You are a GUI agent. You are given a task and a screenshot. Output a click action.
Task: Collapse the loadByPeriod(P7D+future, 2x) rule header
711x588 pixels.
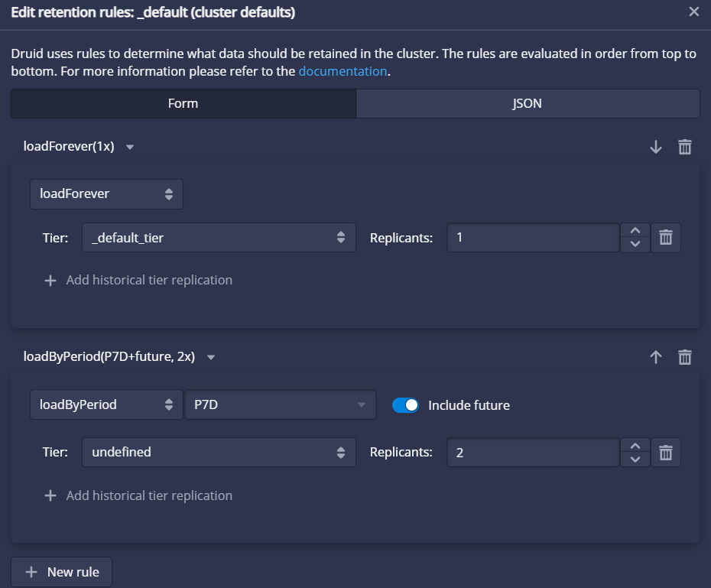118,357
